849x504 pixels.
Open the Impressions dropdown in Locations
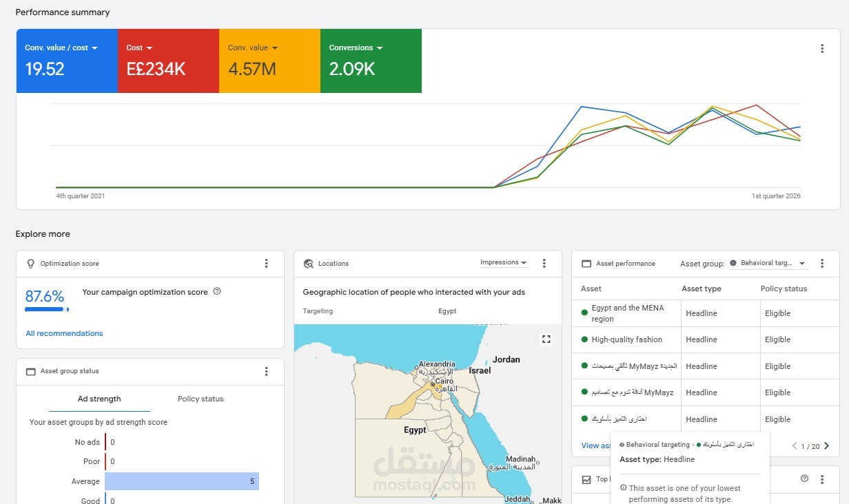(x=504, y=263)
